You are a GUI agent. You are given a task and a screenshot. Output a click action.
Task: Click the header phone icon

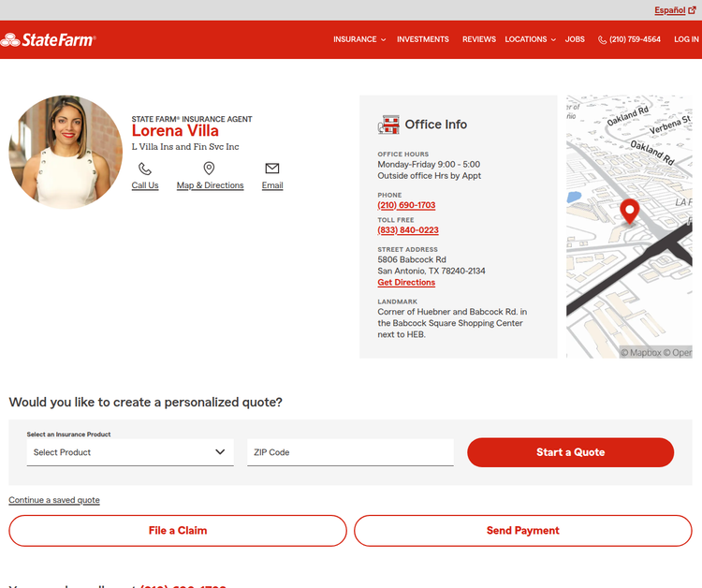tap(602, 40)
